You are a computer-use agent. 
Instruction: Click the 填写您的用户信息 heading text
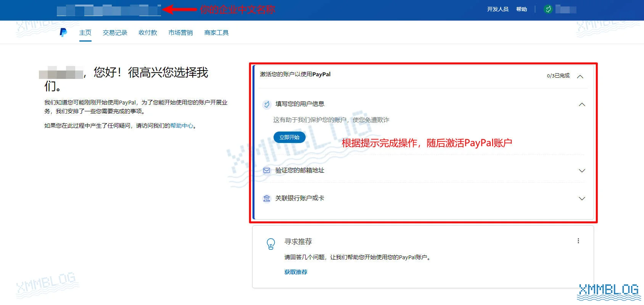[300, 104]
